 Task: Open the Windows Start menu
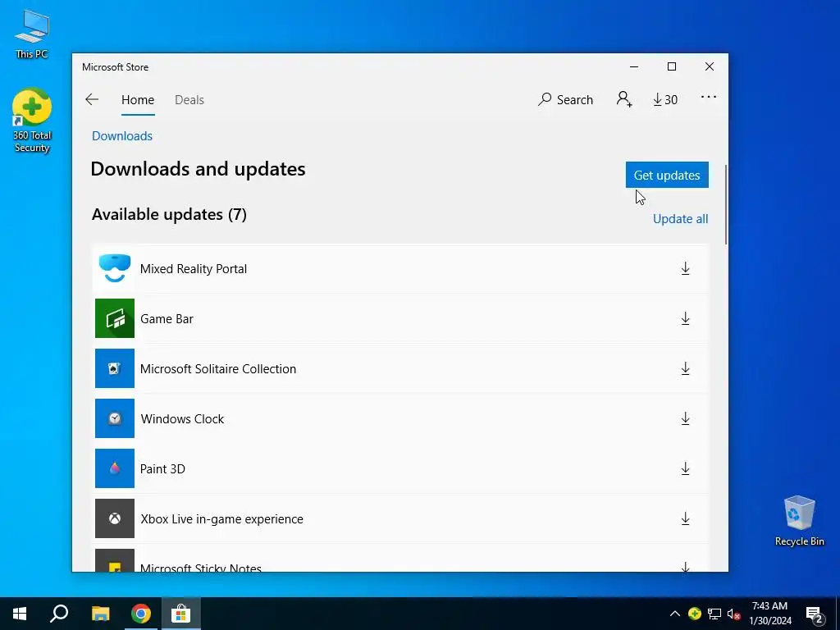click(x=20, y=614)
